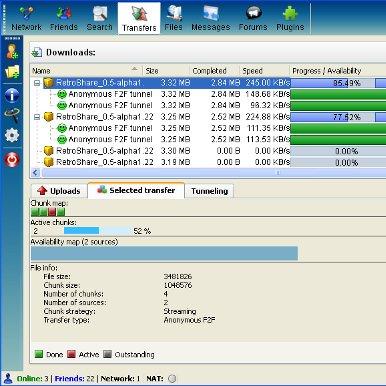This screenshot has height=386, width=386.
Task: Collapse the second RetroShare_0.5-alpha1.22 download
Action: coord(37,117)
